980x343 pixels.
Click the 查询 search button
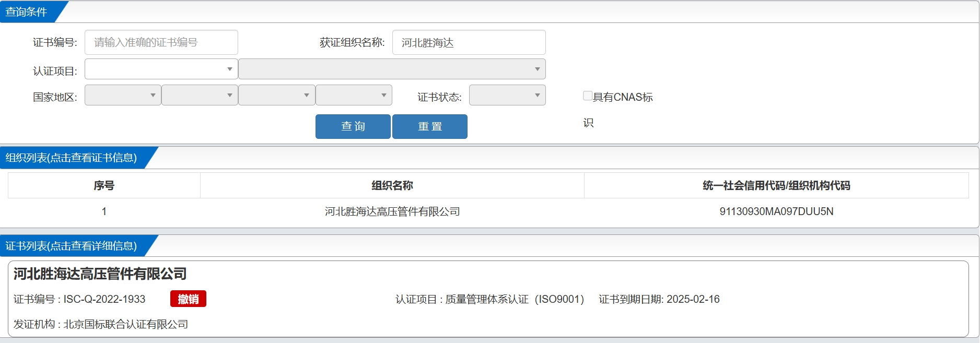[353, 126]
